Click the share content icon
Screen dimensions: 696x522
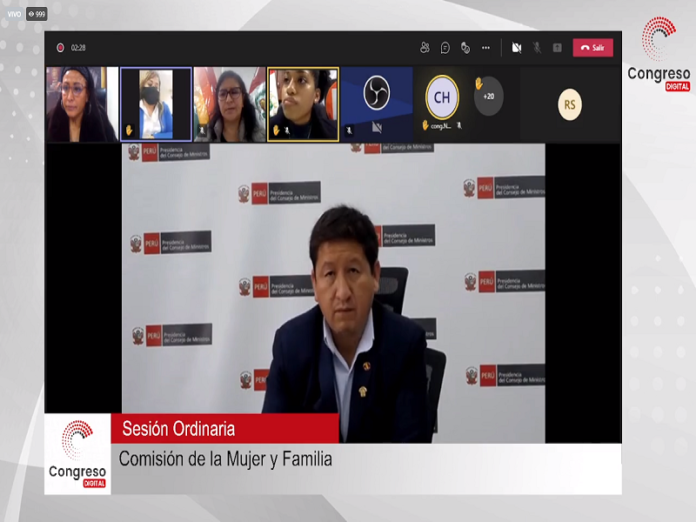point(558,47)
